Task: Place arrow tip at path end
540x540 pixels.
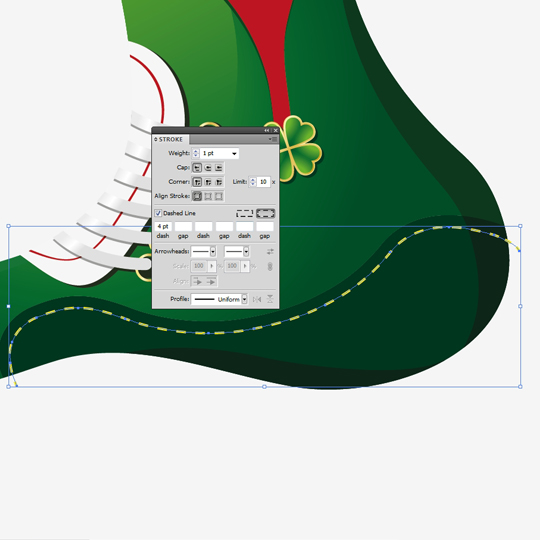Action: (x=211, y=281)
